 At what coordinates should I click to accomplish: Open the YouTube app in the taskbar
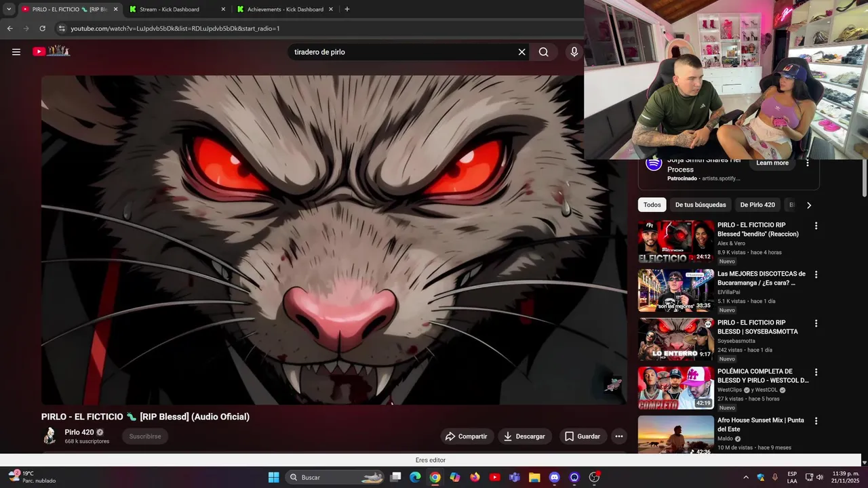coord(494,477)
